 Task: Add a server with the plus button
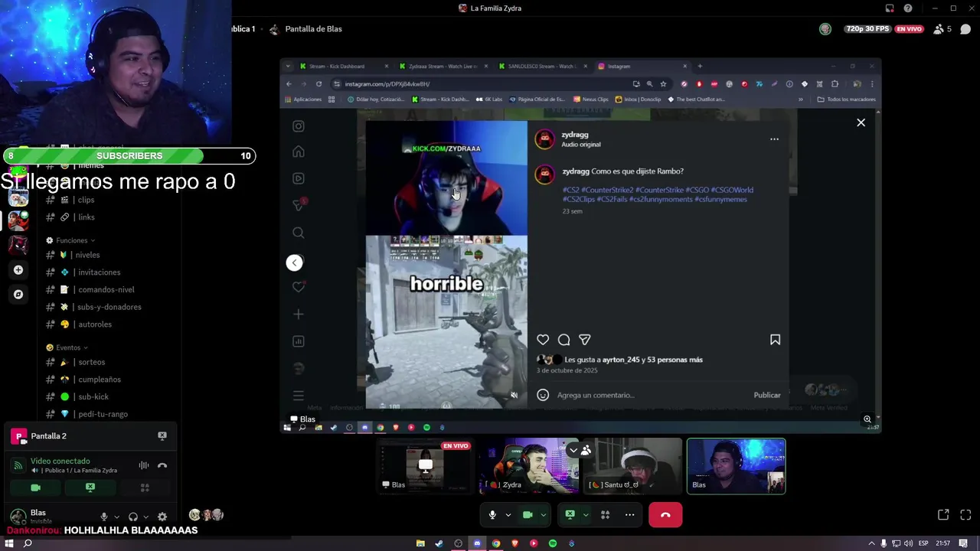[x=18, y=269]
